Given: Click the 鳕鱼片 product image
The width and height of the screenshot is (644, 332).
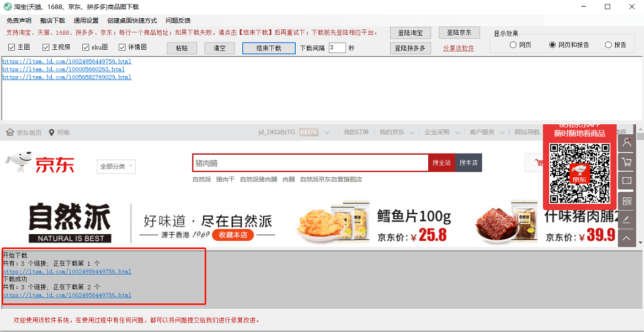Looking at the screenshot, I should click(x=333, y=222).
